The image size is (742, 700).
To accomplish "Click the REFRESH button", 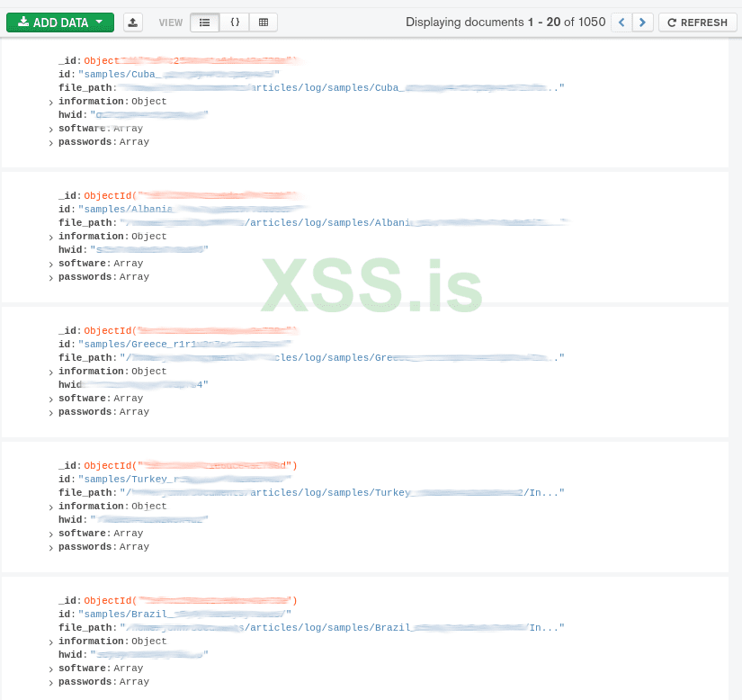I will coord(698,22).
